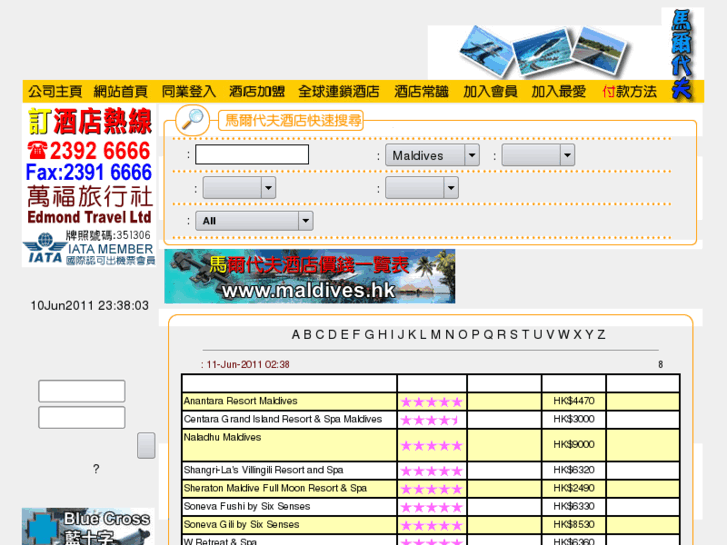Click the first login input field on the left
This screenshot has width=727, height=545.
[82, 391]
